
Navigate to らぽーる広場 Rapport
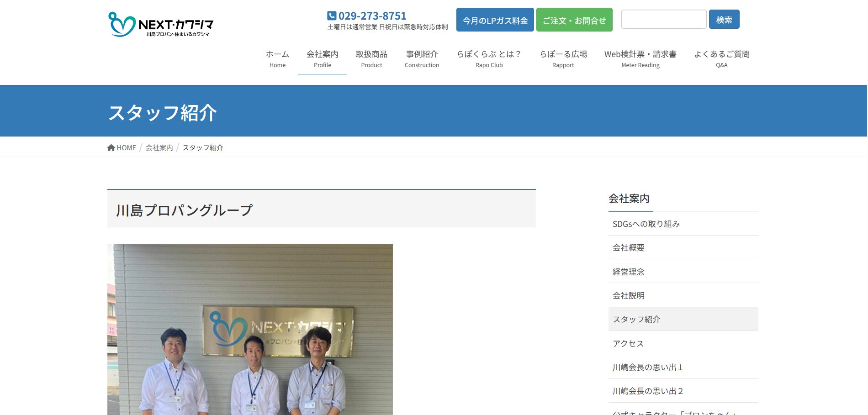563,59
